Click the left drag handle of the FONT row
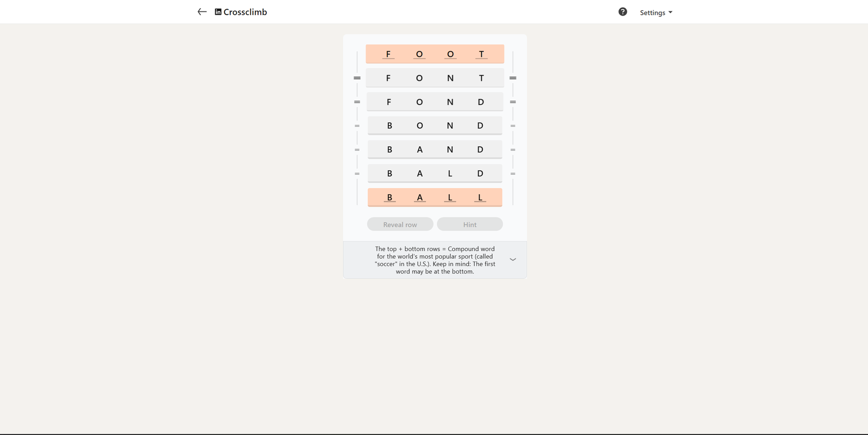This screenshot has height=435, width=868. (x=357, y=78)
